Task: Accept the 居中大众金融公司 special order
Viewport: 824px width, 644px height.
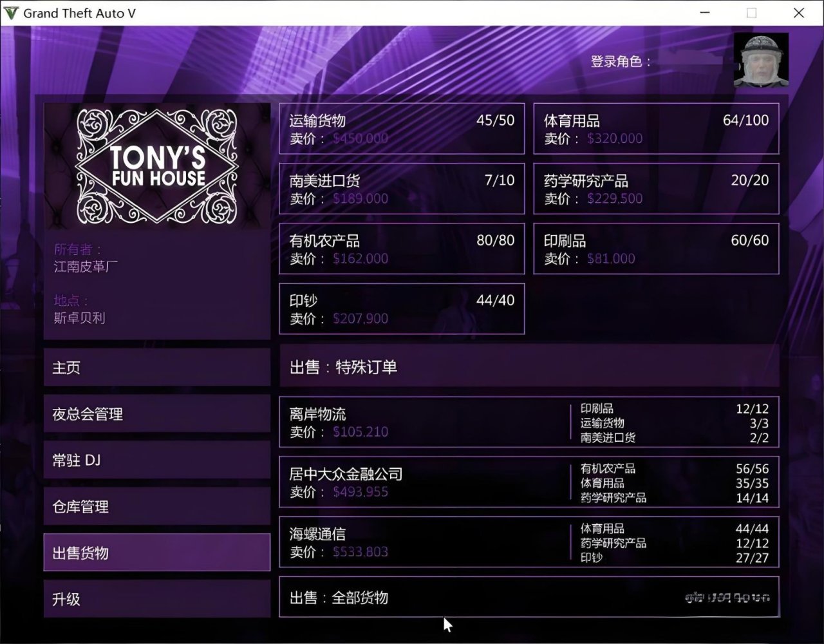Action: 529,482
